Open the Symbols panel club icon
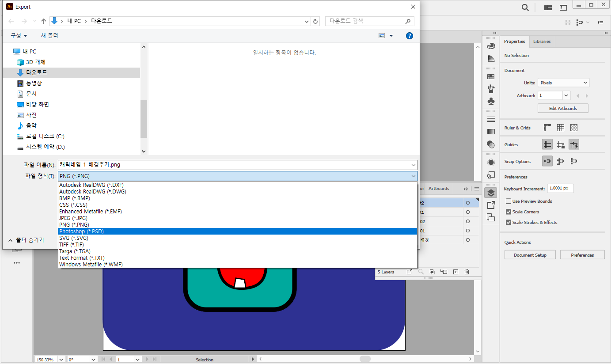 491,101
